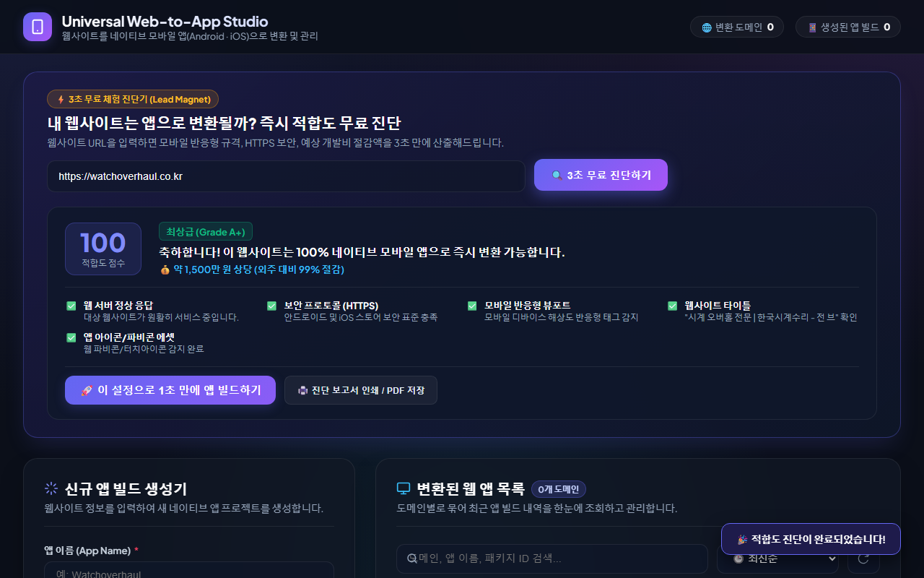Click the party popper icon in the toast

(742, 540)
